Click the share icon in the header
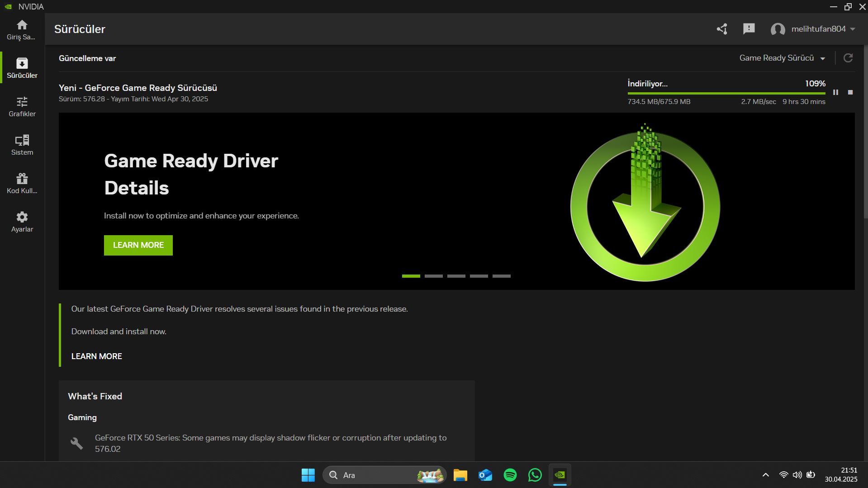 pos(722,29)
